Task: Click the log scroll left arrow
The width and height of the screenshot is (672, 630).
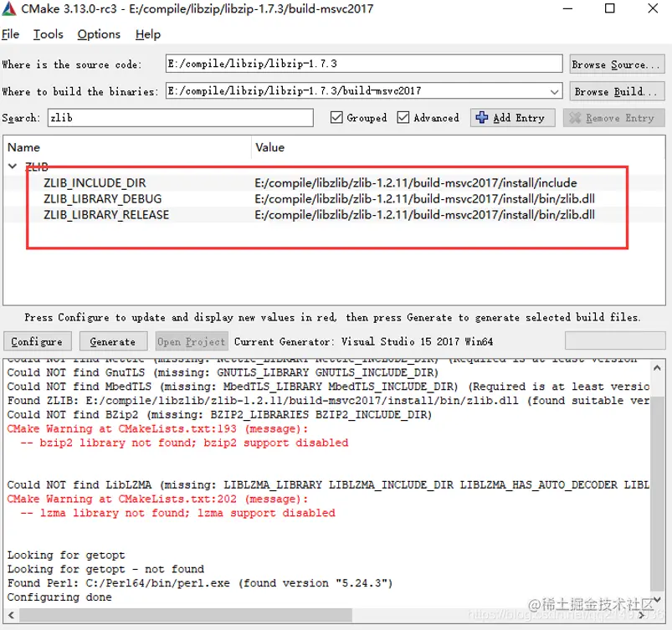Action: coord(11,616)
